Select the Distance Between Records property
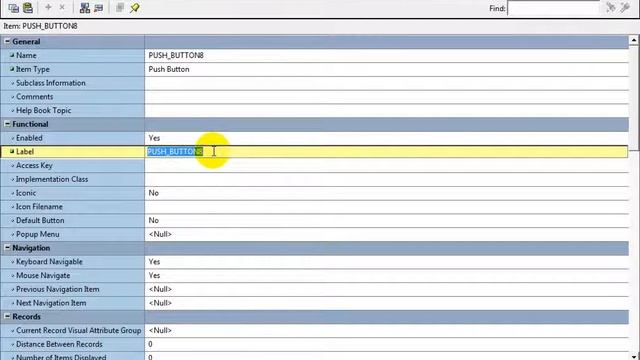Screen dimensions: 640x360 click(x=314, y=344)
